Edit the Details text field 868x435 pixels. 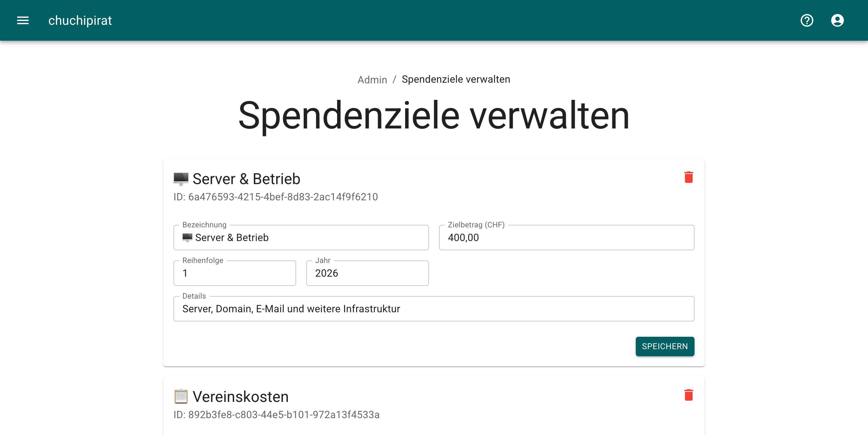(x=434, y=308)
